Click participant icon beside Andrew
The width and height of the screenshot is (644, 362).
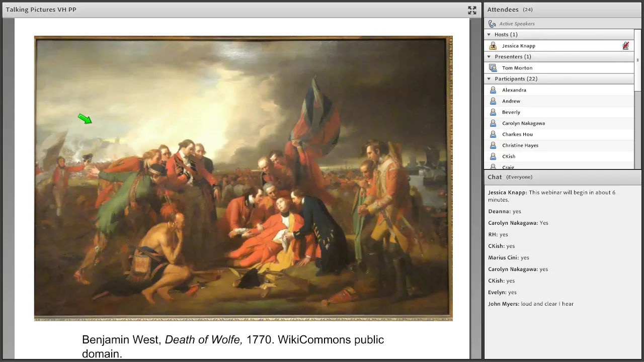(x=493, y=101)
